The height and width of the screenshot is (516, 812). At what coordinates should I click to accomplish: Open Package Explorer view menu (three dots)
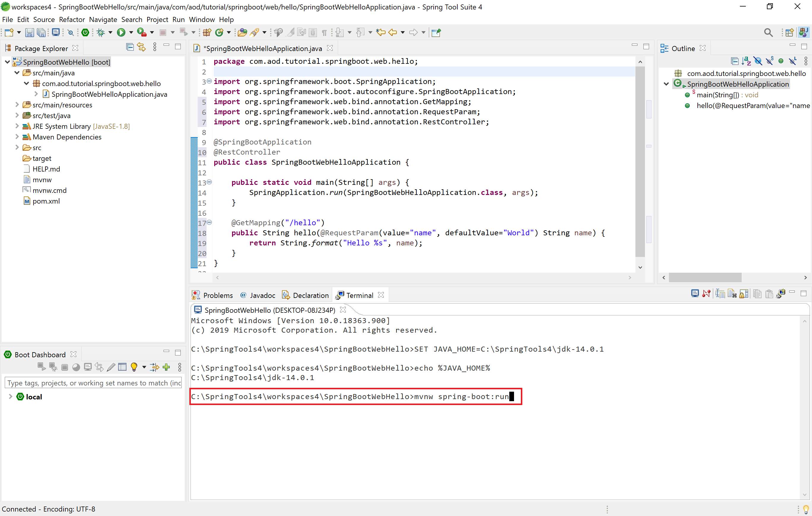[x=155, y=47]
